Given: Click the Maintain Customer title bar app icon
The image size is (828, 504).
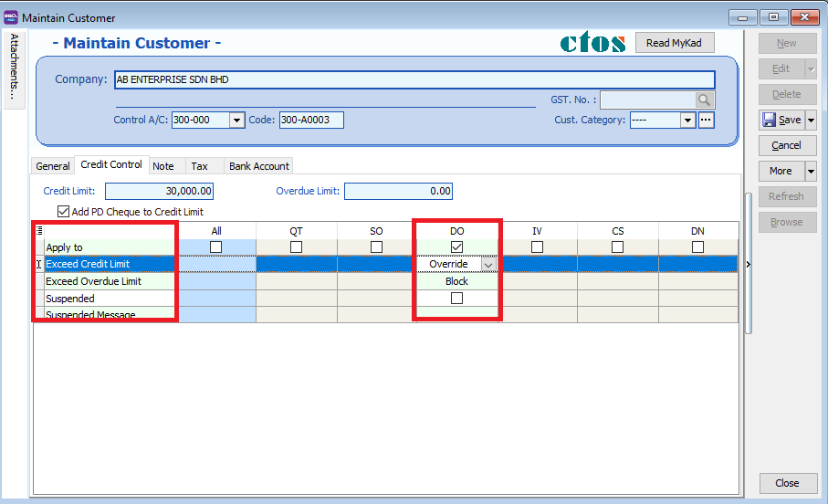Looking at the screenshot, I should pos(11,17).
